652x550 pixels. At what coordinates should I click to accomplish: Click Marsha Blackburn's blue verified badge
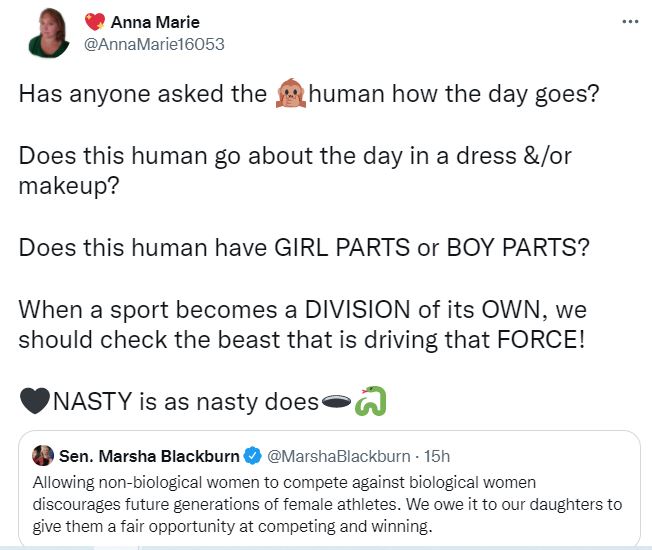[x=252, y=456]
